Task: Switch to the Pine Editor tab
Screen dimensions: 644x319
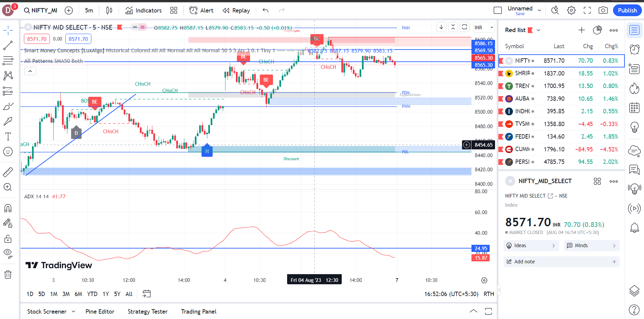Action: pyautogui.click(x=100, y=311)
